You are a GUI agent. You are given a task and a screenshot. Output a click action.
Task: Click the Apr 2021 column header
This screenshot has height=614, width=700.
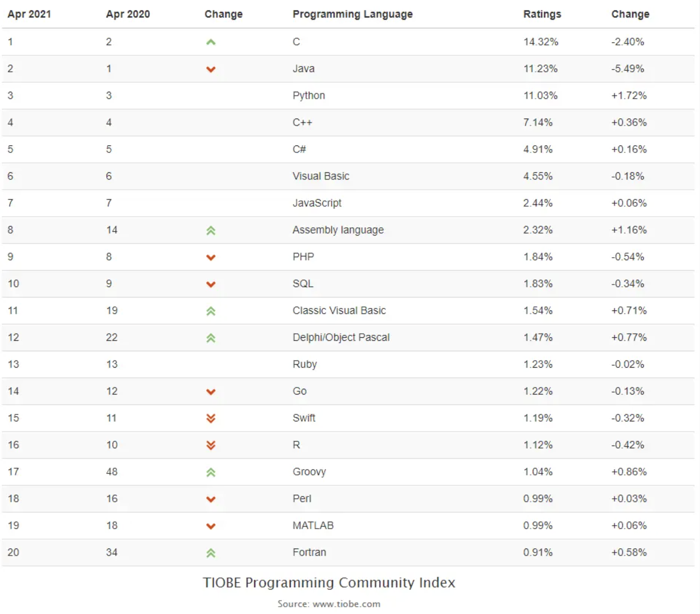tap(29, 14)
